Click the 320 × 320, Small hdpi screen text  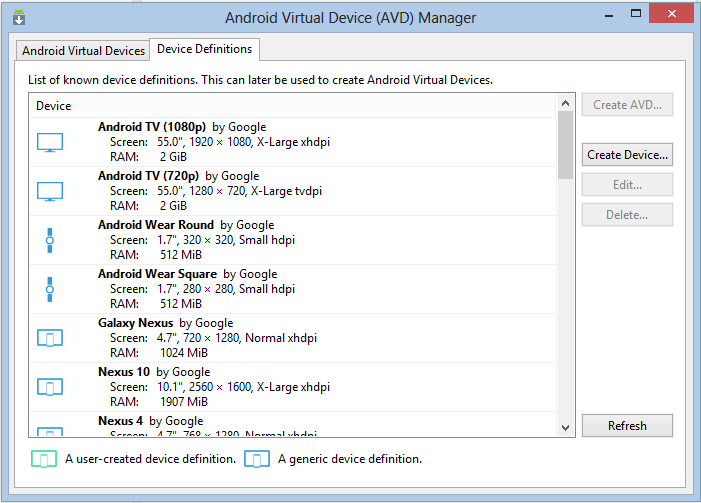pyautogui.click(x=239, y=240)
